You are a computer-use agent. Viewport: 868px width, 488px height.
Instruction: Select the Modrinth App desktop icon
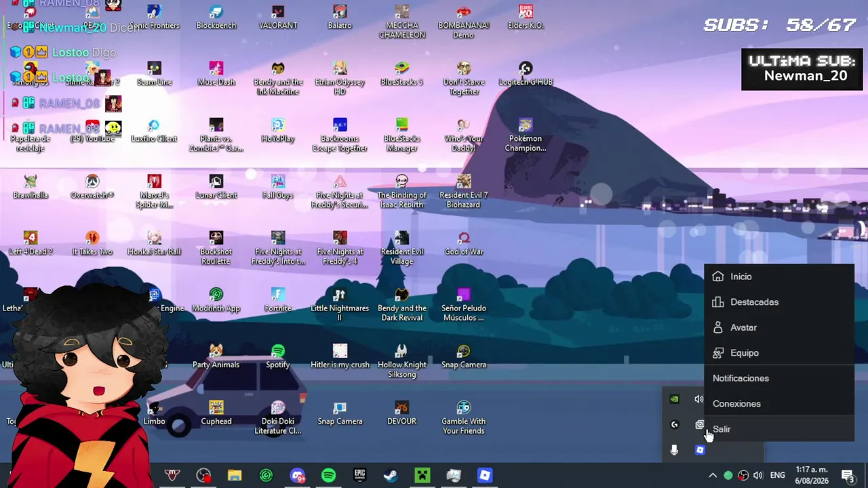(x=216, y=300)
